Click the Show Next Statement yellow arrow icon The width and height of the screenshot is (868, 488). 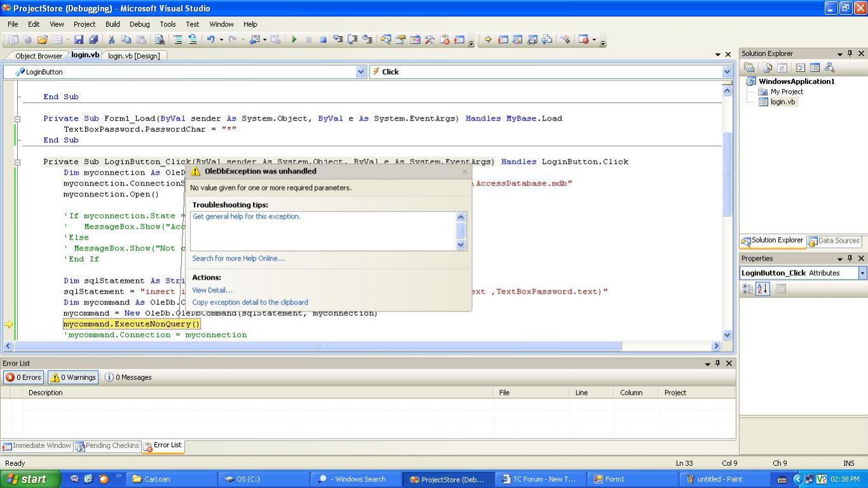(x=488, y=39)
